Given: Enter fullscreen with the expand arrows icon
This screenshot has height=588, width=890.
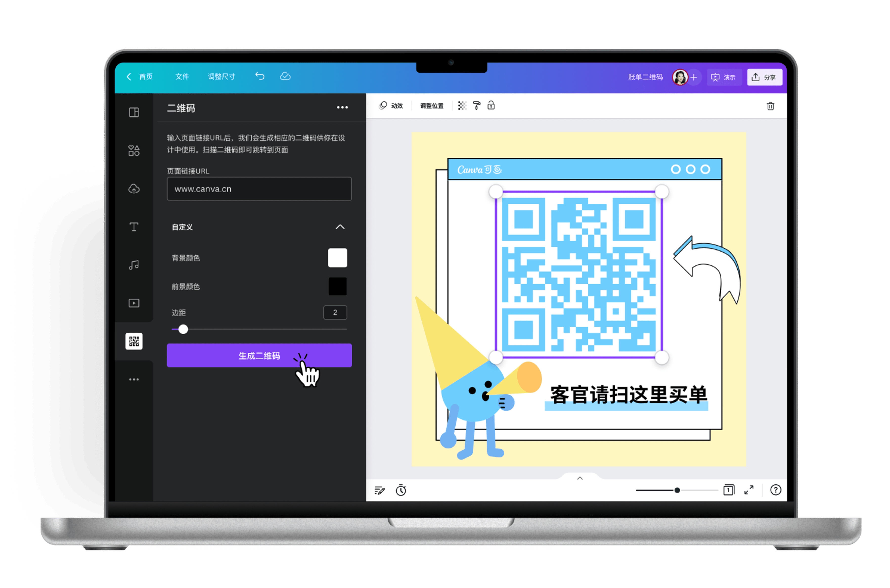Looking at the screenshot, I should pos(749,490).
